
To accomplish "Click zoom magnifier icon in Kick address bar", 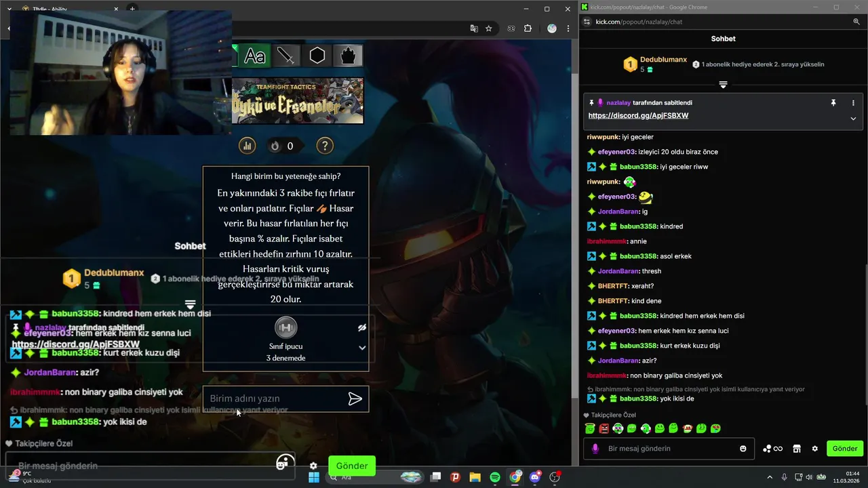I will click(x=856, y=22).
